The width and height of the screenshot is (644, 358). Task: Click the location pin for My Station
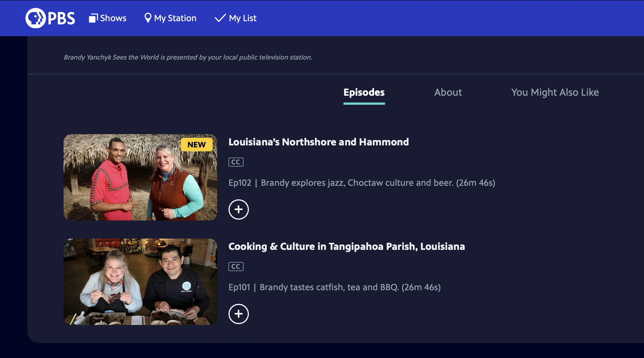click(x=147, y=18)
